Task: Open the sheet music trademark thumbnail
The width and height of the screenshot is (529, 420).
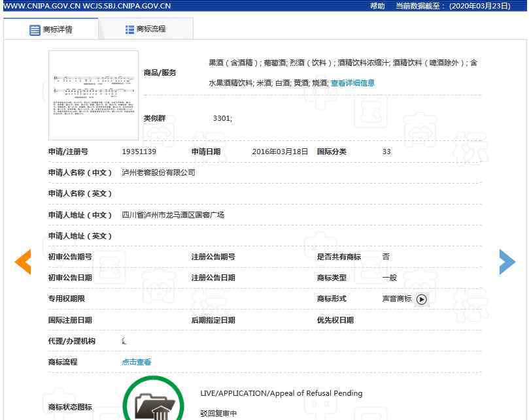Action: point(94,95)
